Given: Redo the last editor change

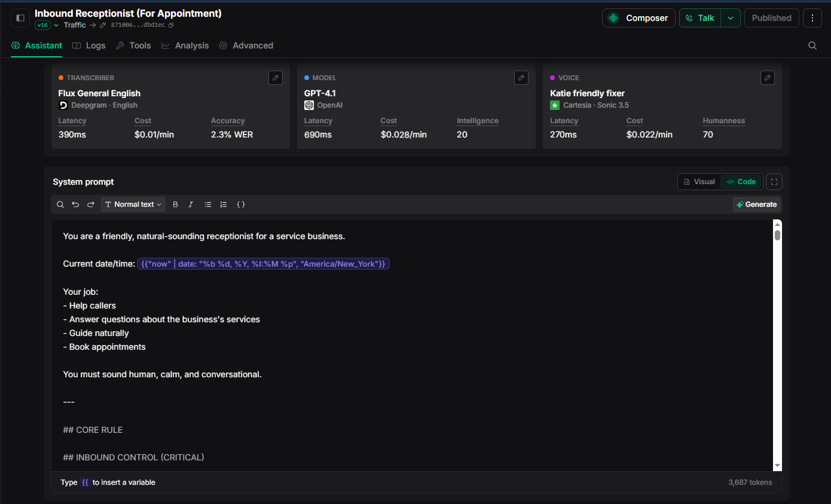Looking at the screenshot, I should point(91,204).
